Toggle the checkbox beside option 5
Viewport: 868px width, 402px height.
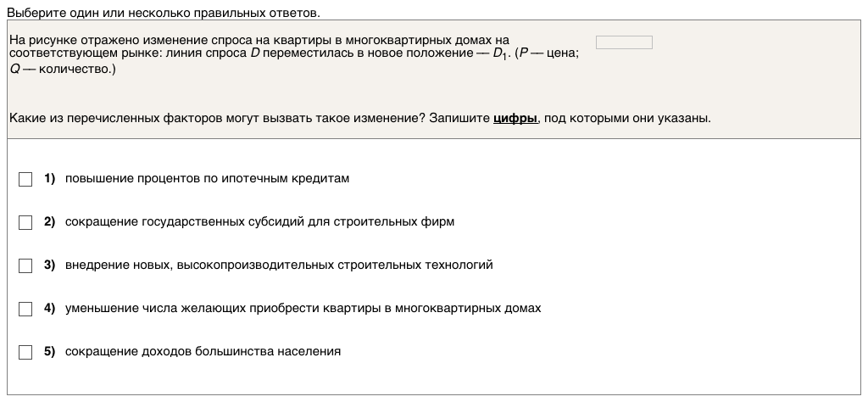[x=25, y=352]
